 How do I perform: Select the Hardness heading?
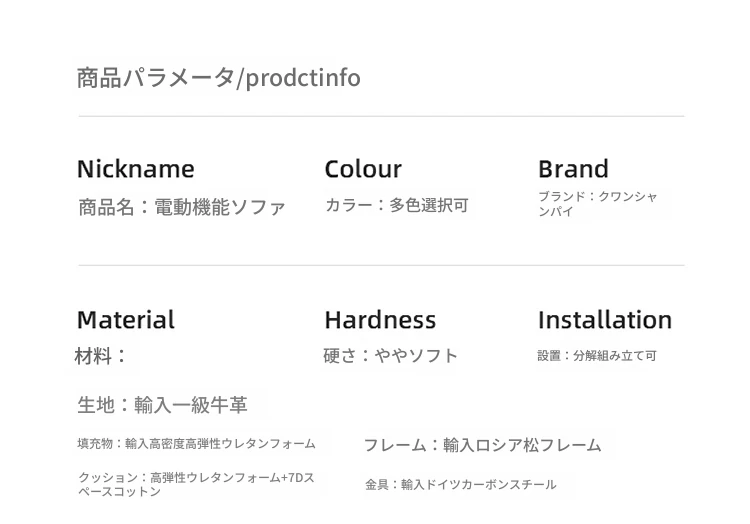(x=380, y=320)
